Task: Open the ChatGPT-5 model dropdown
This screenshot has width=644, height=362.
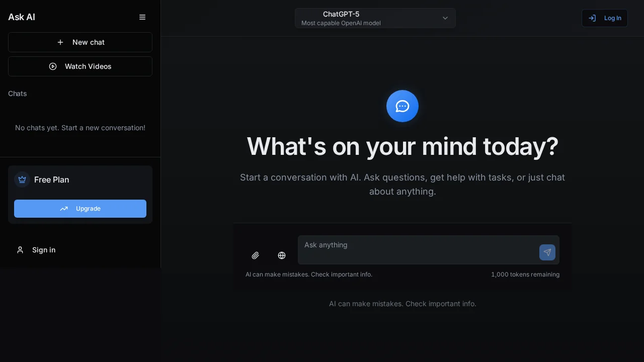Action: click(375, 18)
